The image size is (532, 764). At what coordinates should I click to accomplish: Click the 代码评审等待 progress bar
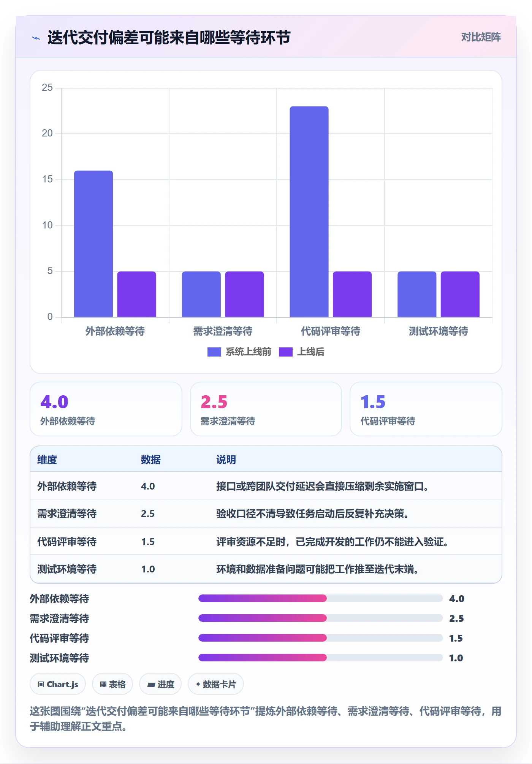320,638
